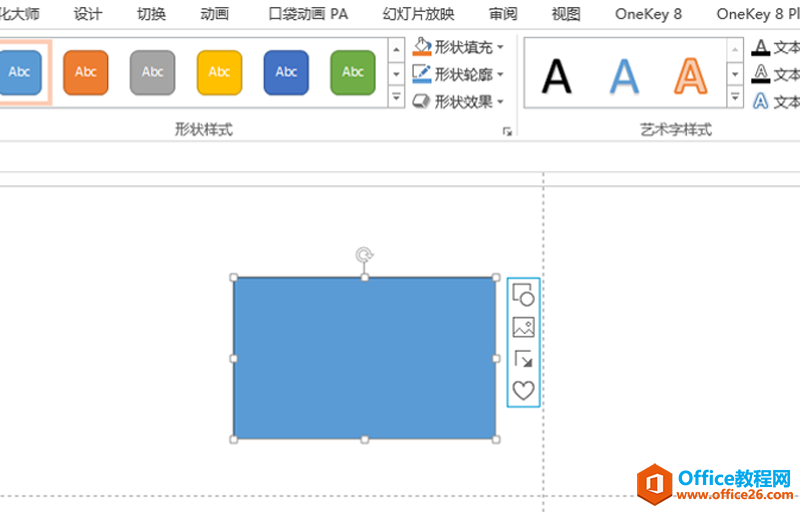This screenshot has height=512, width=800.
Task: Click the shape effects icon
Action: pyautogui.click(x=421, y=101)
